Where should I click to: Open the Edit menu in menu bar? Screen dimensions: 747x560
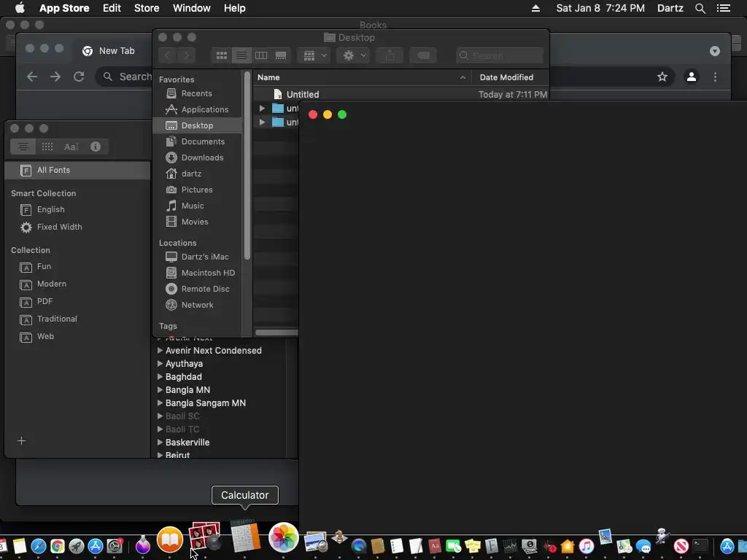coord(112,8)
